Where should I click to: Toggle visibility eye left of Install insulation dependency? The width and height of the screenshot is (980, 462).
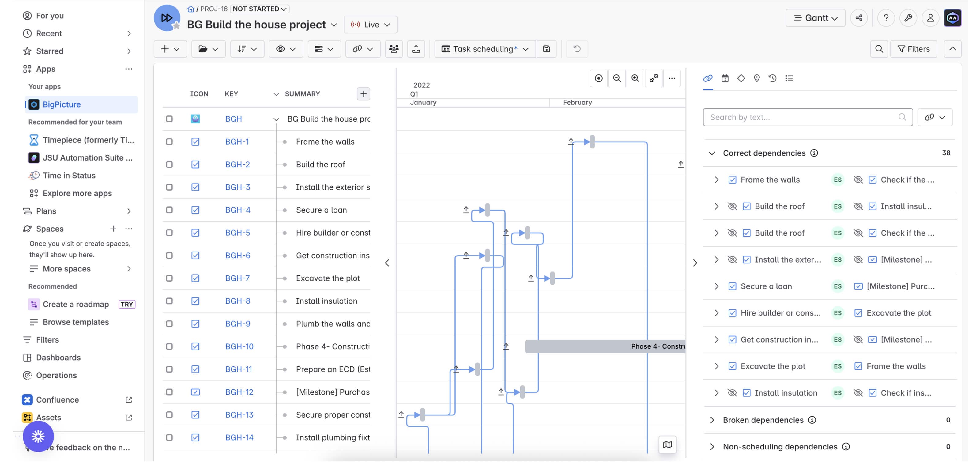pyautogui.click(x=732, y=393)
